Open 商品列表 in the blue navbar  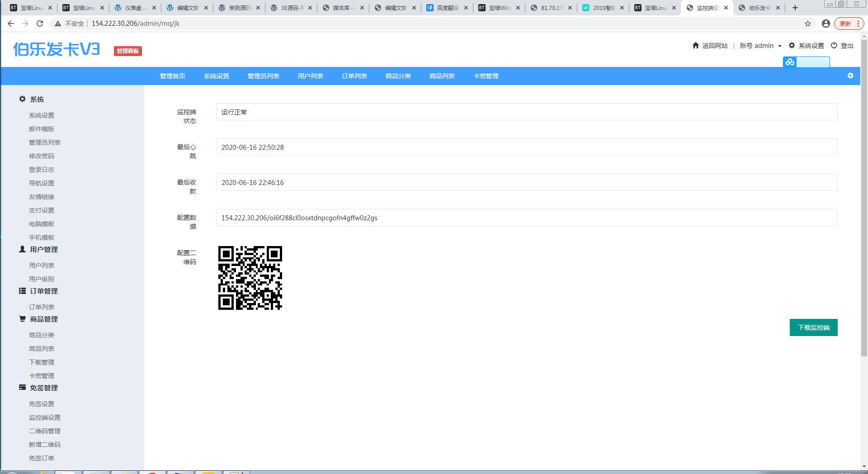point(442,76)
